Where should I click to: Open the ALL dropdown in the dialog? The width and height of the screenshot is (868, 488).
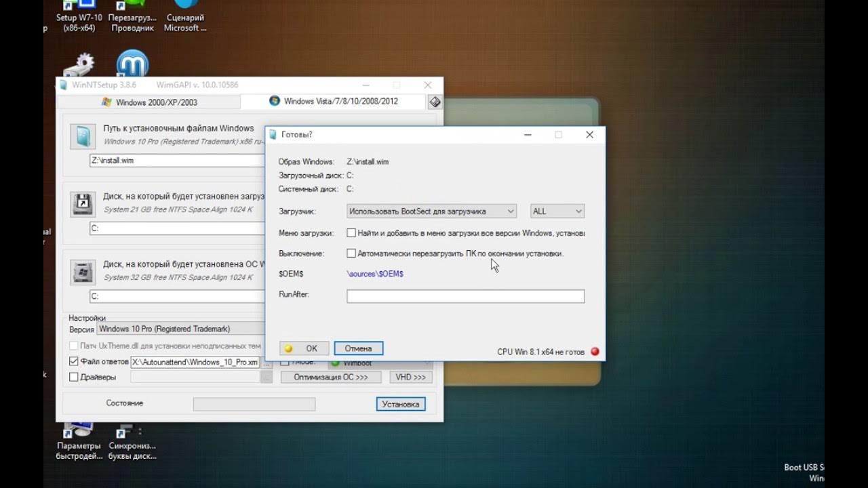pos(557,211)
